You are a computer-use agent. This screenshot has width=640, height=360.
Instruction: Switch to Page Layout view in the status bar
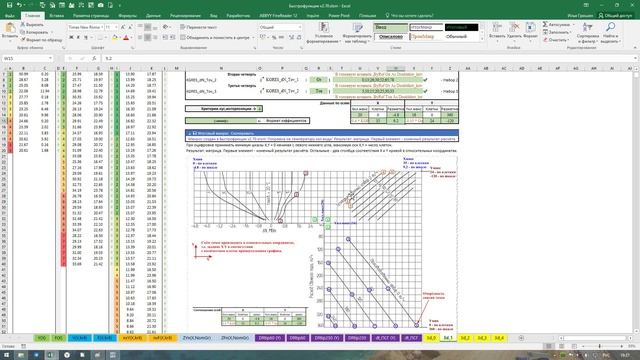tap(562, 346)
